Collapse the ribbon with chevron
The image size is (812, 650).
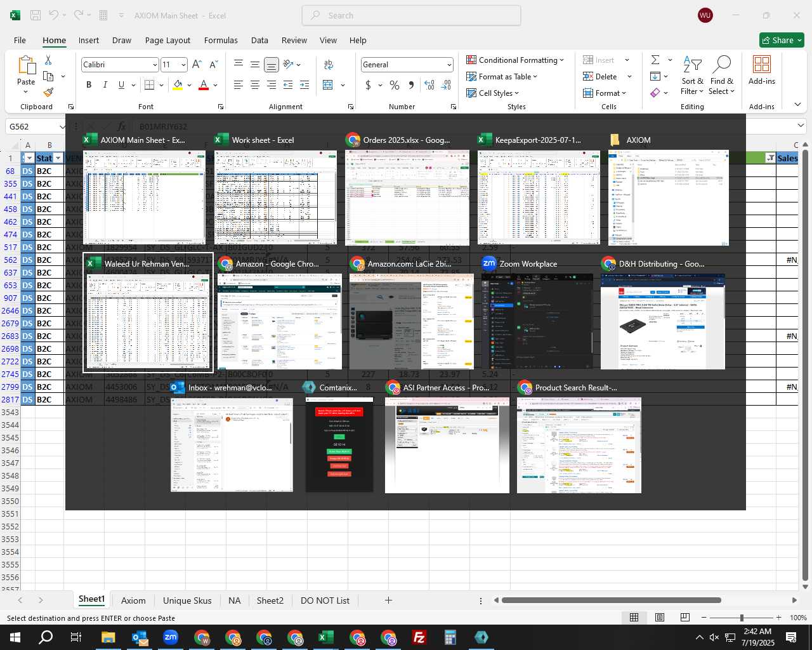[x=797, y=105]
